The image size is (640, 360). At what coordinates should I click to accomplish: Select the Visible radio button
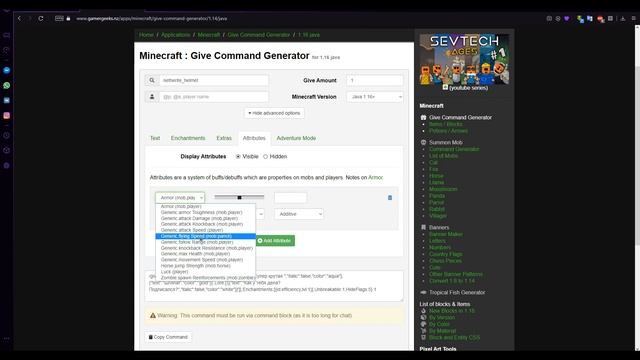[238, 156]
